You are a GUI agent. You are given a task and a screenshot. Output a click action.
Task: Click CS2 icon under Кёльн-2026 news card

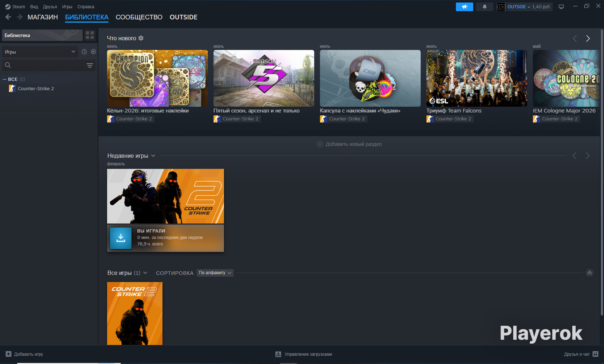(110, 119)
